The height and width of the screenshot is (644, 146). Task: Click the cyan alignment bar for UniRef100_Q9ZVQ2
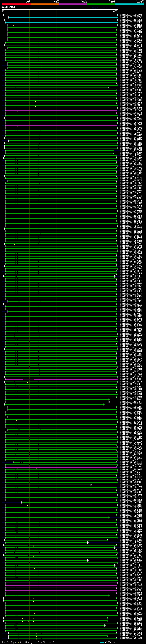click(61, 15)
